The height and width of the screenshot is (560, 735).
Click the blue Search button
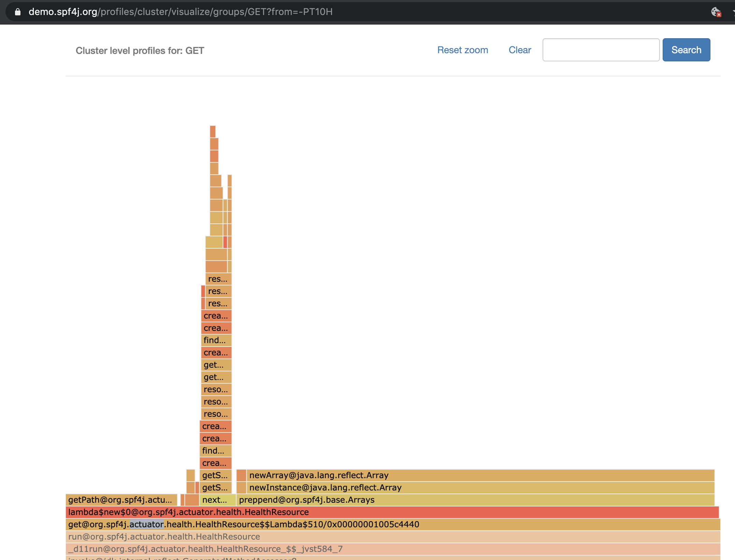pos(686,50)
